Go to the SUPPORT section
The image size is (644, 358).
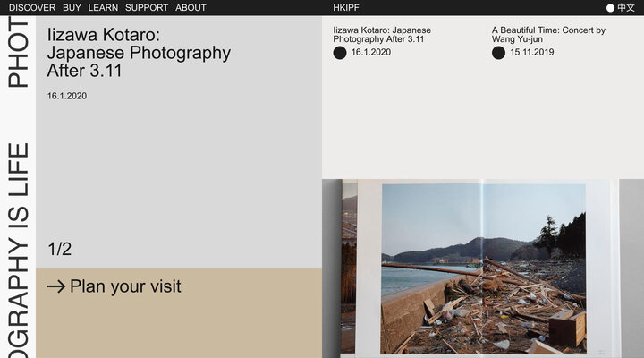tap(147, 8)
